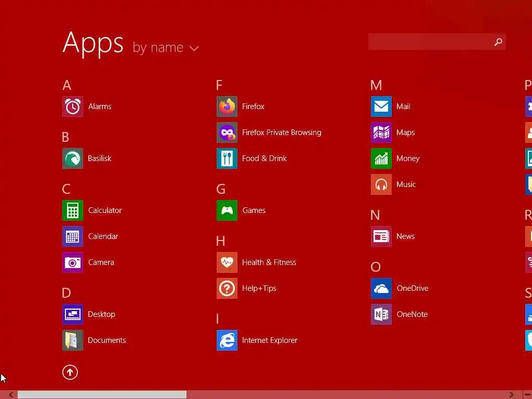Click the 'Firefox Private Browsing' label
Viewport: 532px width, 399px height.
point(282,132)
